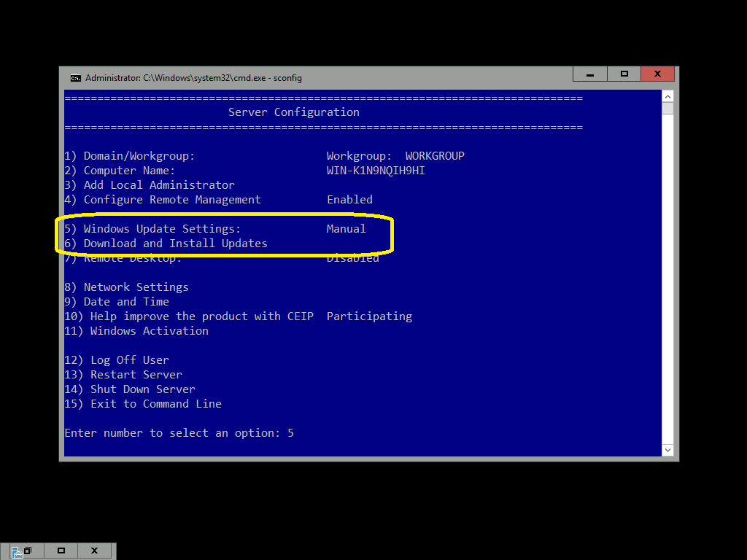
Task: Close the sconfig command prompt window
Action: pos(658,74)
